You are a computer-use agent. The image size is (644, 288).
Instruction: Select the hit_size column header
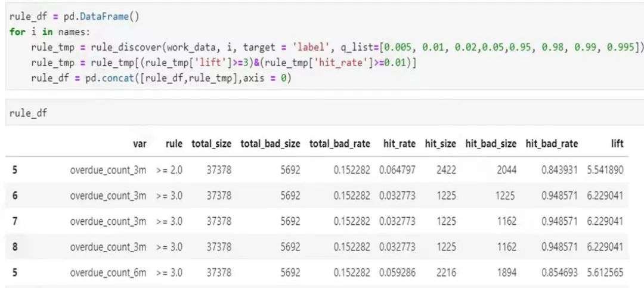(x=441, y=144)
